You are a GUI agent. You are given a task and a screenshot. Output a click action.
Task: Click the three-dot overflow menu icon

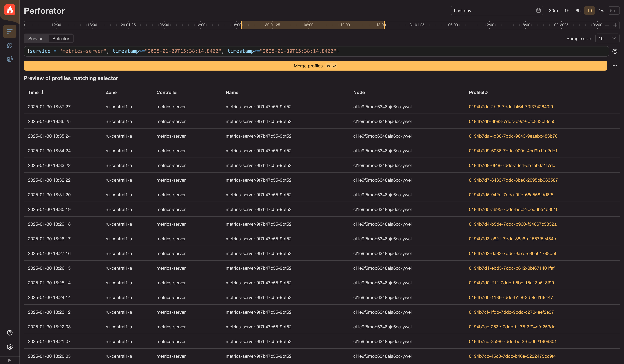coord(615,65)
